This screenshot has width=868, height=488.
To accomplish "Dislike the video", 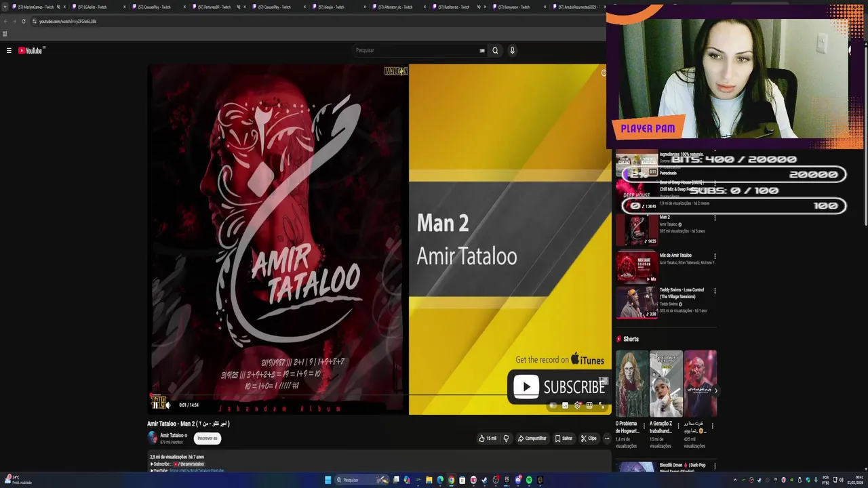I will [506, 439].
